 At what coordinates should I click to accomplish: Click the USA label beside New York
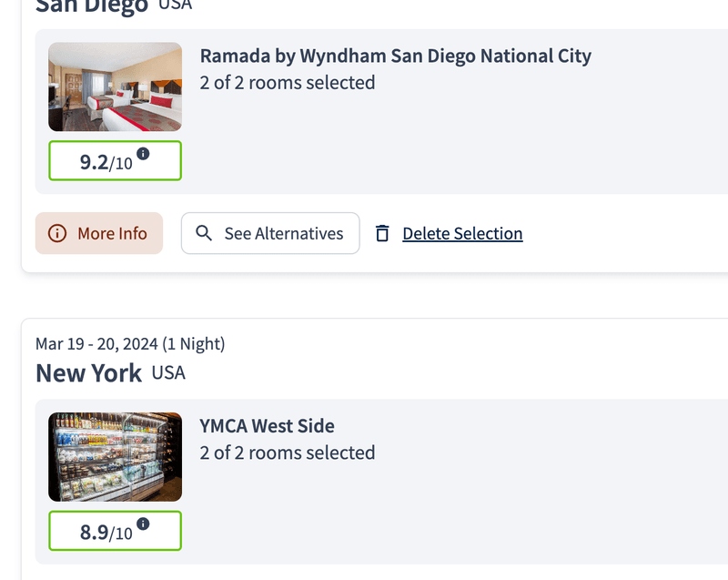point(168,372)
